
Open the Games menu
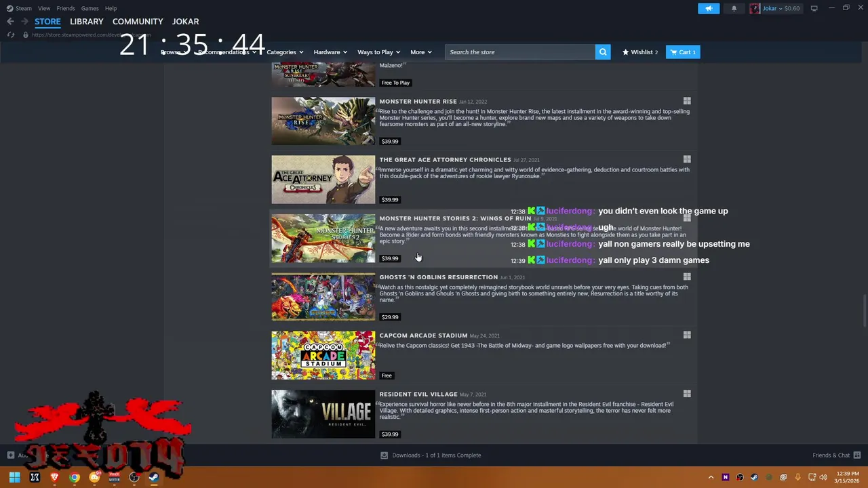(x=90, y=8)
